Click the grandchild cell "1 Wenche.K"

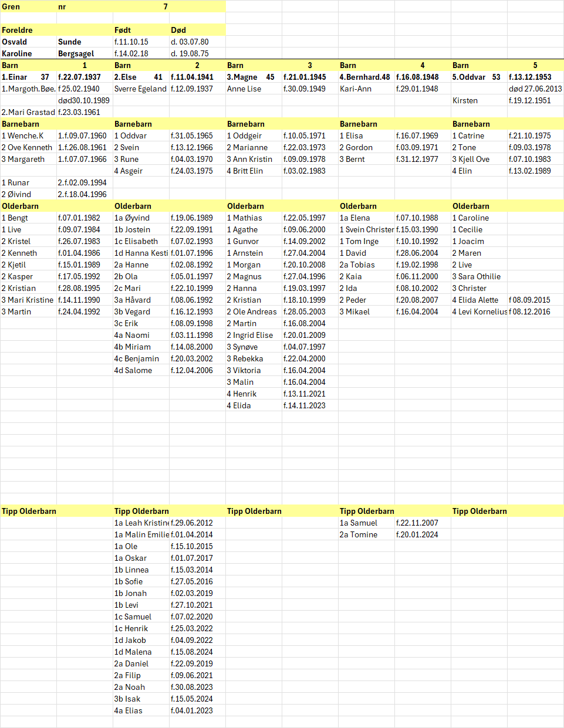coord(28,136)
